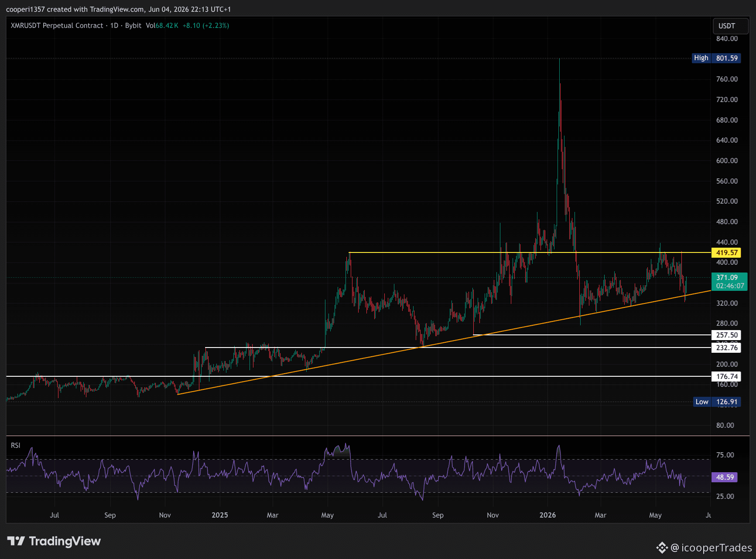Click the 1D timeframe in chart header
The width and height of the screenshot is (756, 559).
coord(114,25)
